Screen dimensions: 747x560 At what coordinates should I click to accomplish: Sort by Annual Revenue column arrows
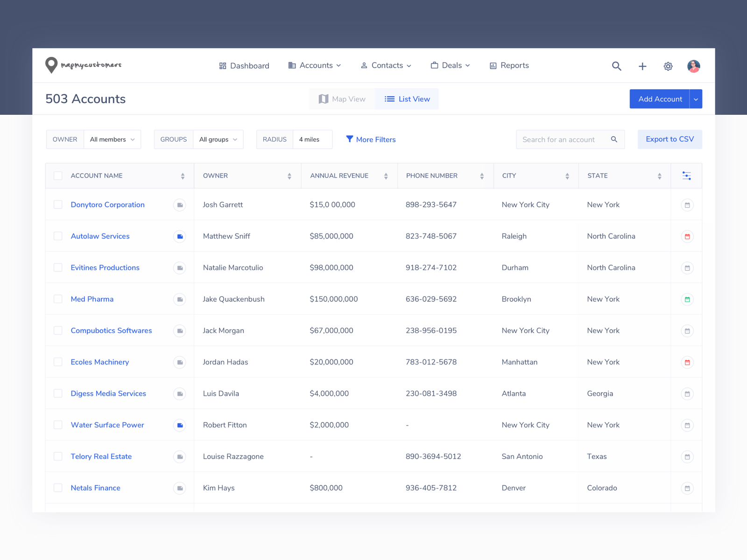[386, 175]
